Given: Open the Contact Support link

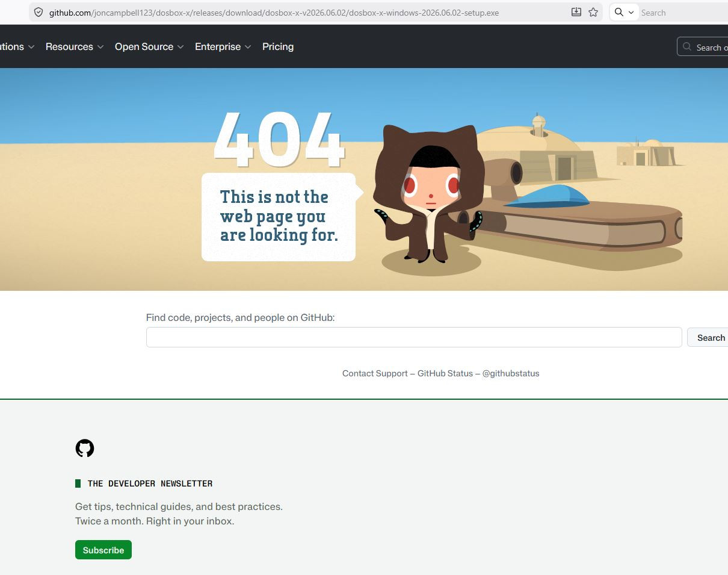Looking at the screenshot, I should click(375, 373).
